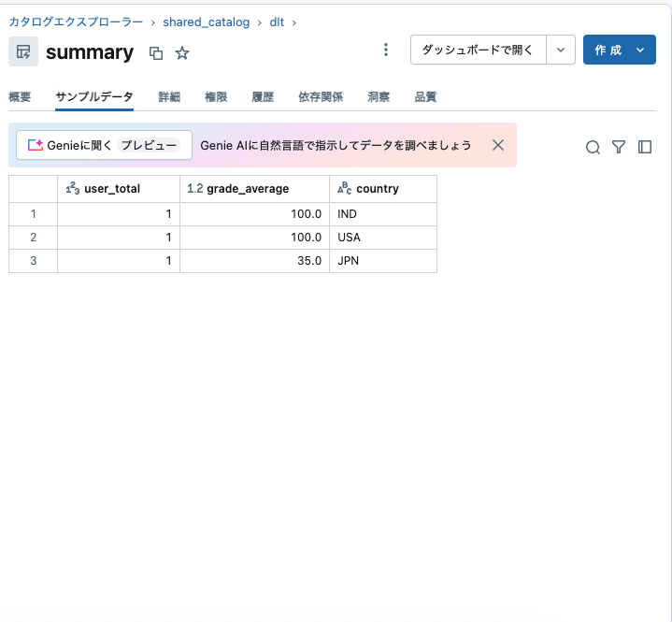
Task: Open the 品質 tab
Action: pos(425,97)
